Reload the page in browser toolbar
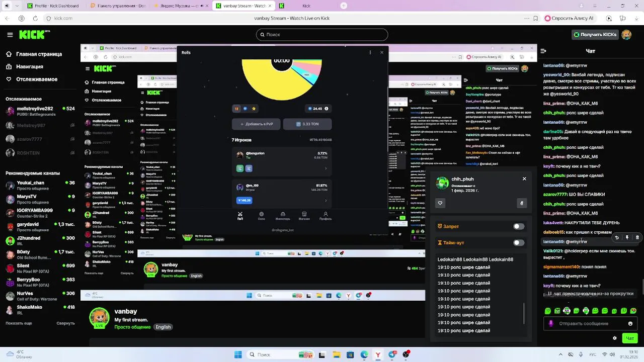644x362 pixels. tap(35, 18)
